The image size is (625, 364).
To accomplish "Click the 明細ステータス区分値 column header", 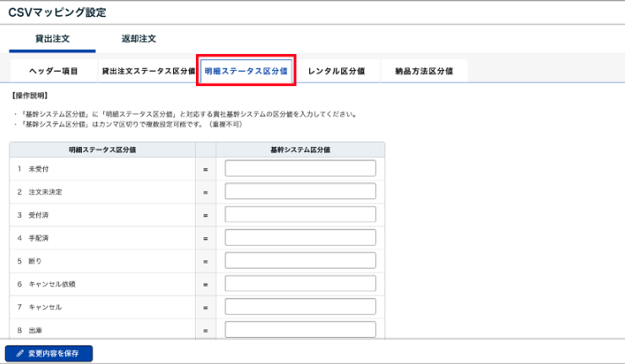I will tap(102, 149).
